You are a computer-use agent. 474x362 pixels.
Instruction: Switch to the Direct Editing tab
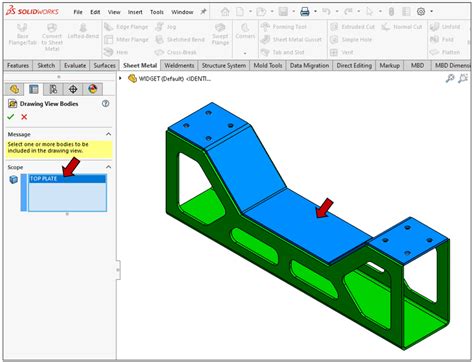click(354, 65)
